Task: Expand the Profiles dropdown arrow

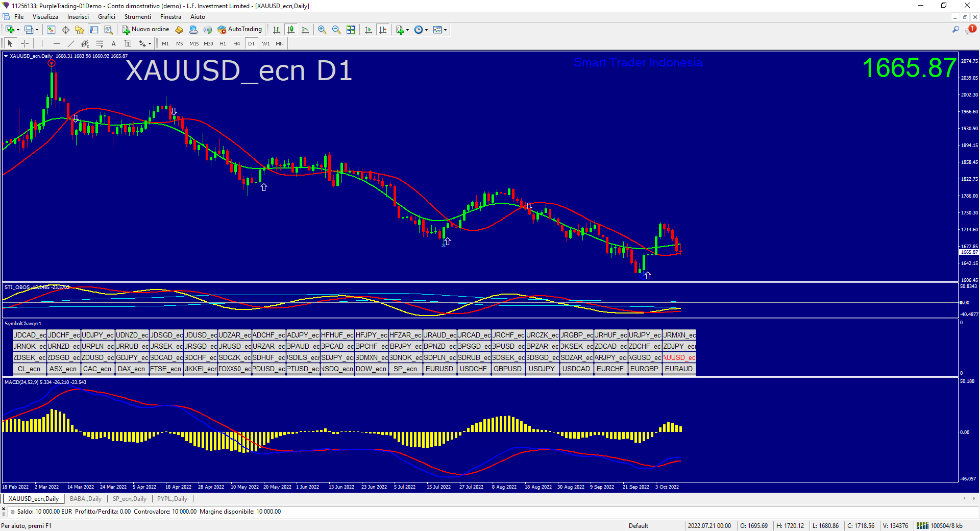Action: click(37, 30)
